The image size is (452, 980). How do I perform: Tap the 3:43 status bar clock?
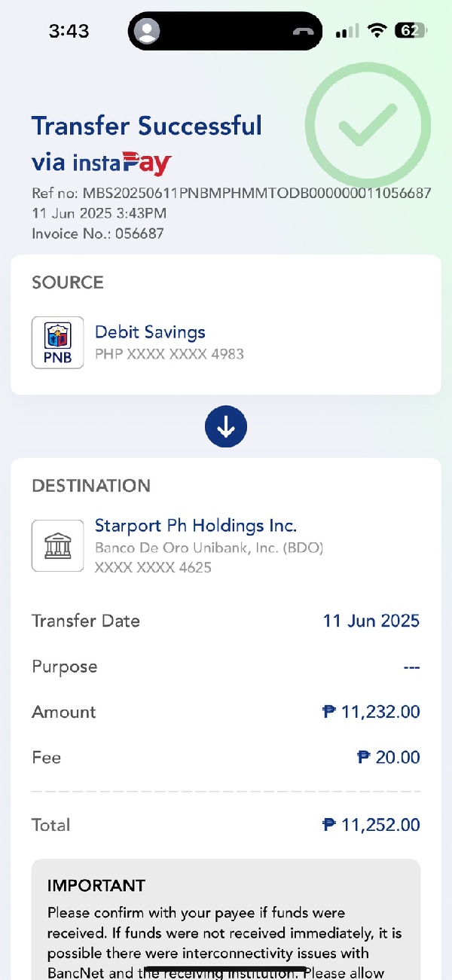click(x=69, y=31)
